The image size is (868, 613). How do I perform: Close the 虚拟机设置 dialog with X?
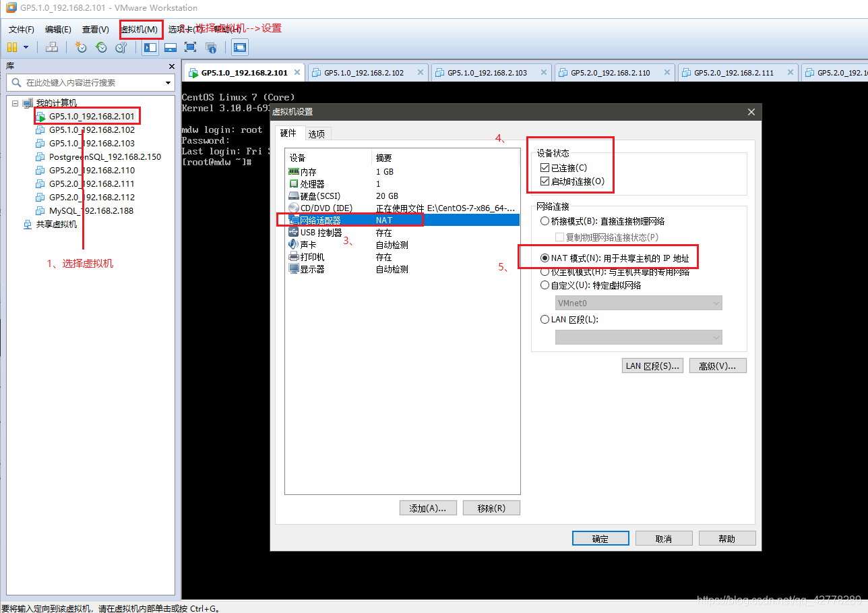tap(751, 112)
